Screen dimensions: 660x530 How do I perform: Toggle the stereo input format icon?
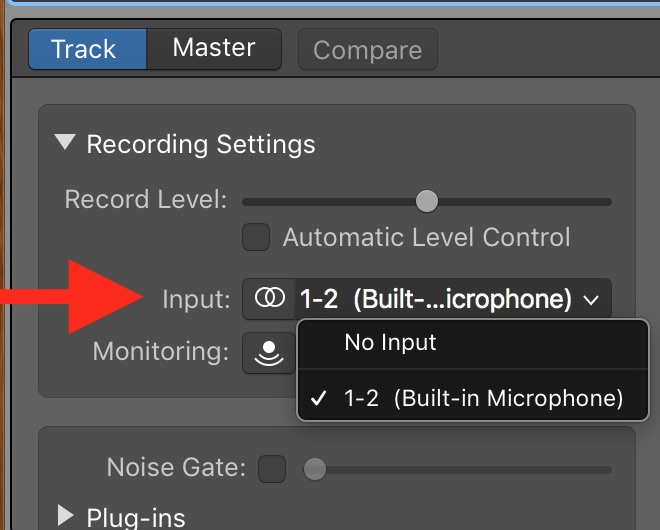tap(269, 298)
